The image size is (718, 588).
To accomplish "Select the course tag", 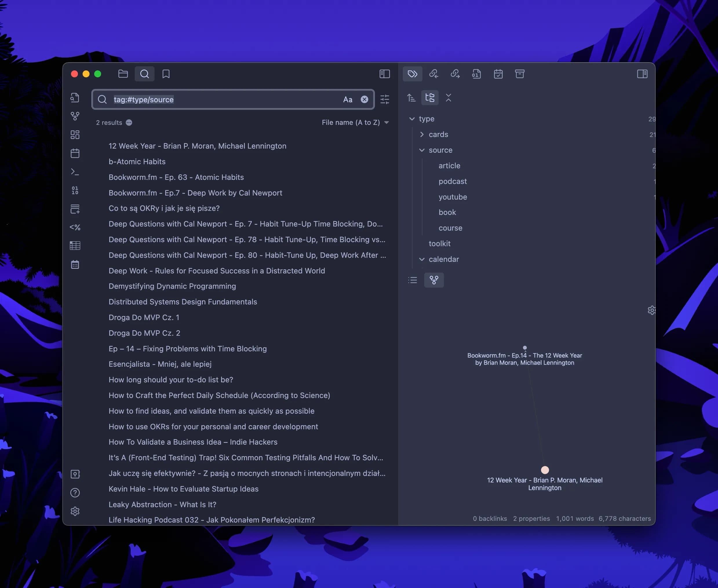I will (x=450, y=228).
